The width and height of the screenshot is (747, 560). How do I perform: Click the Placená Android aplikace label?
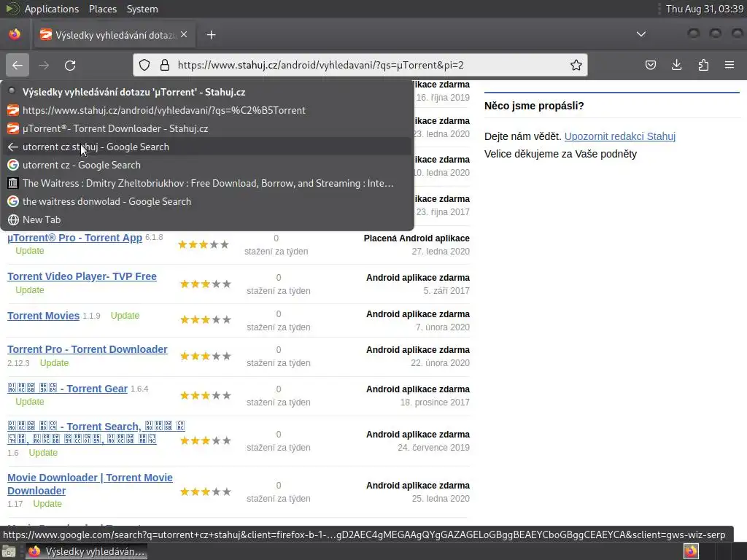click(x=417, y=238)
